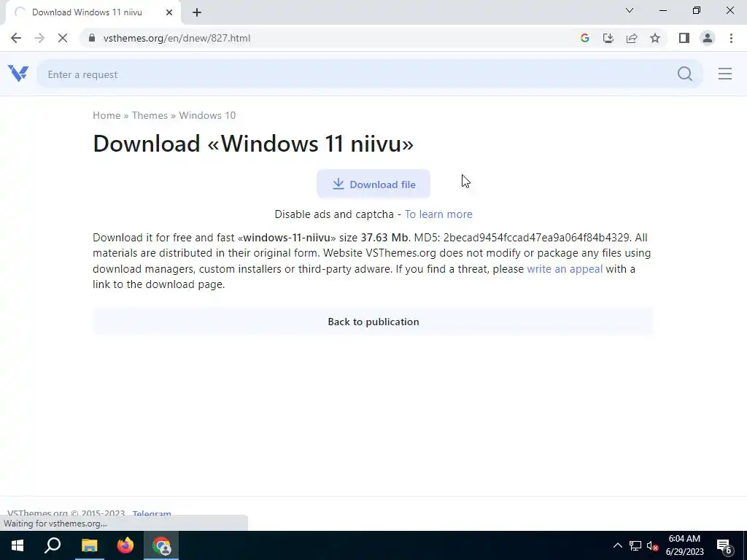The height and width of the screenshot is (560, 747).
Task: Show hidden tray icons chevron
Action: (x=617, y=545)
